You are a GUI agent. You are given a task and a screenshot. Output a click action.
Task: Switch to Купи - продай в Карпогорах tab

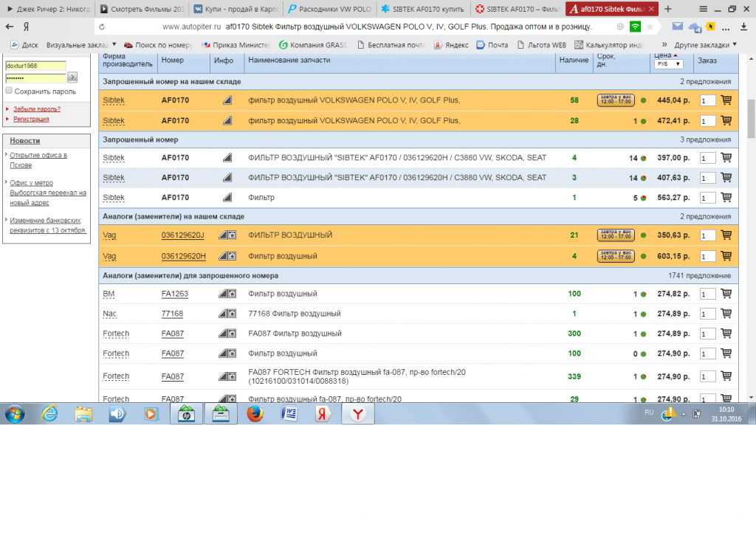point(237,9)
